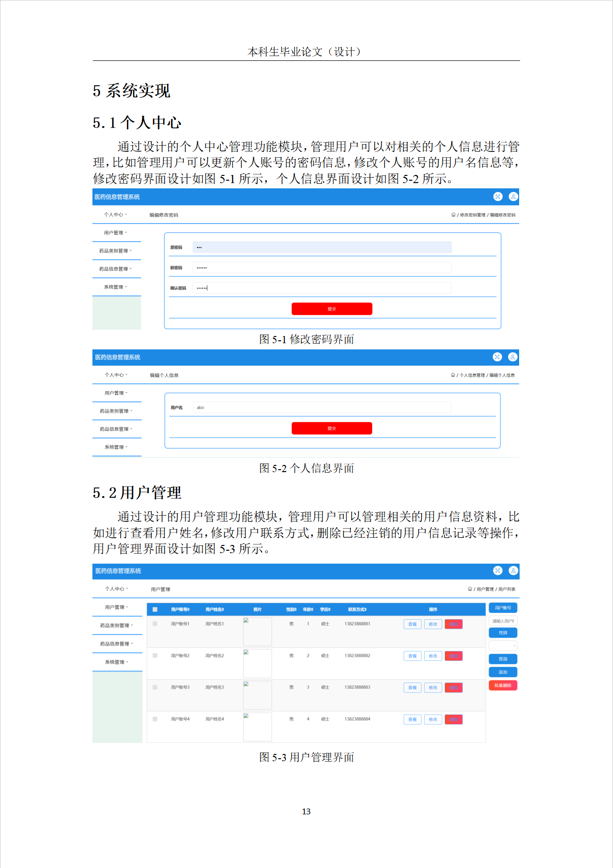613x868 pixels.
Task: Click home icon before 用户管理 / 用户列表 breadcrumb
Action: [x=470, y=589]
